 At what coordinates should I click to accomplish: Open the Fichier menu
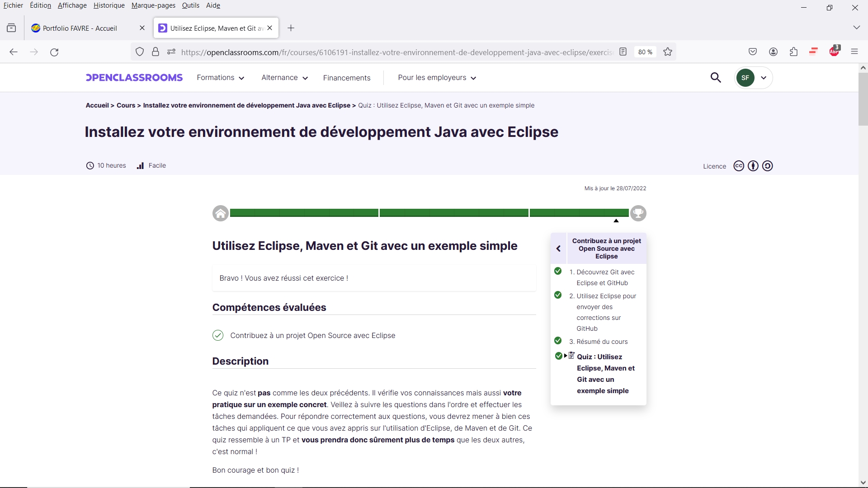click(x=13, y=5)
